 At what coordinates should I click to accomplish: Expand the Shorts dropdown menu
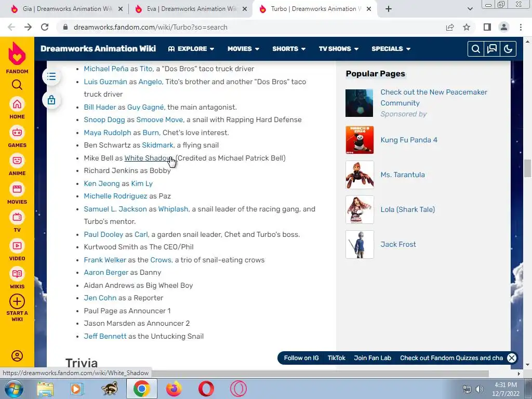[x=289, y=49]
